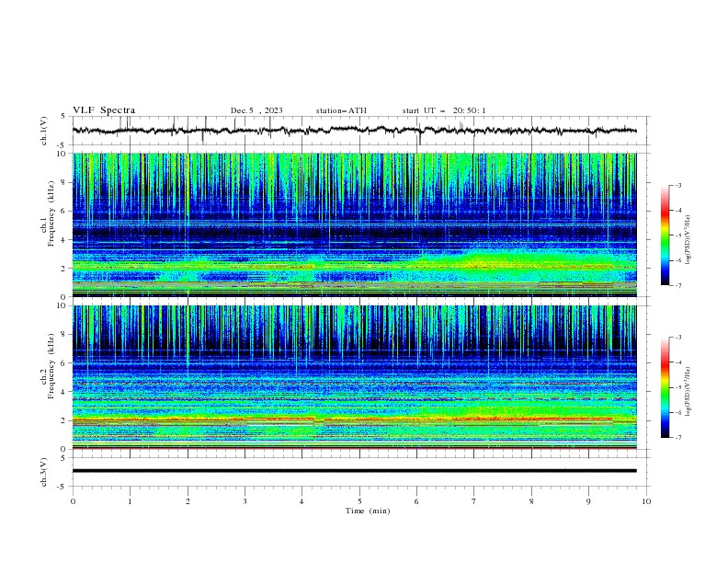
Task: Click the ch.1(V) waveform axis label
Action: tap(44, 131)
